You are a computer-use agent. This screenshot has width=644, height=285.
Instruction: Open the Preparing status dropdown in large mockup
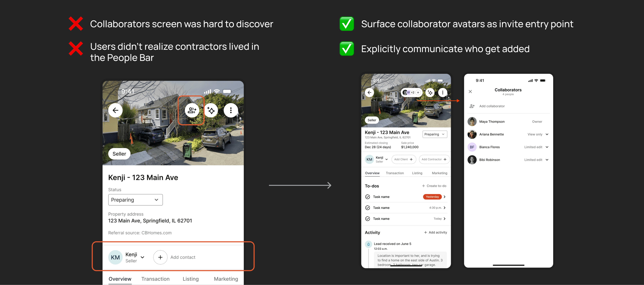135,200
